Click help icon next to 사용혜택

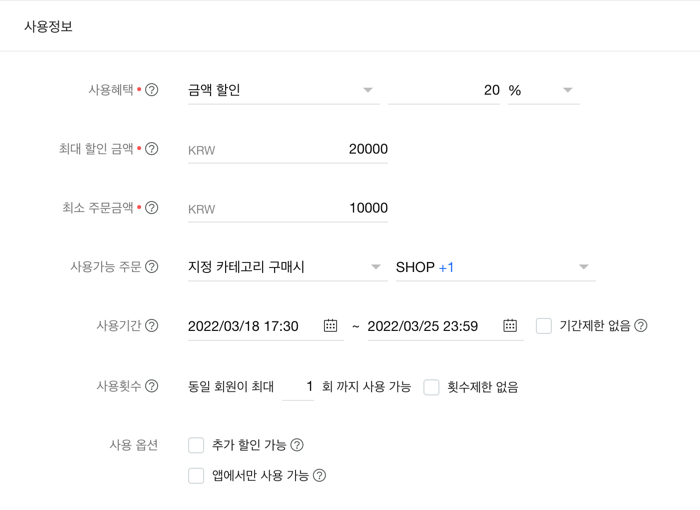coord(152,90)
